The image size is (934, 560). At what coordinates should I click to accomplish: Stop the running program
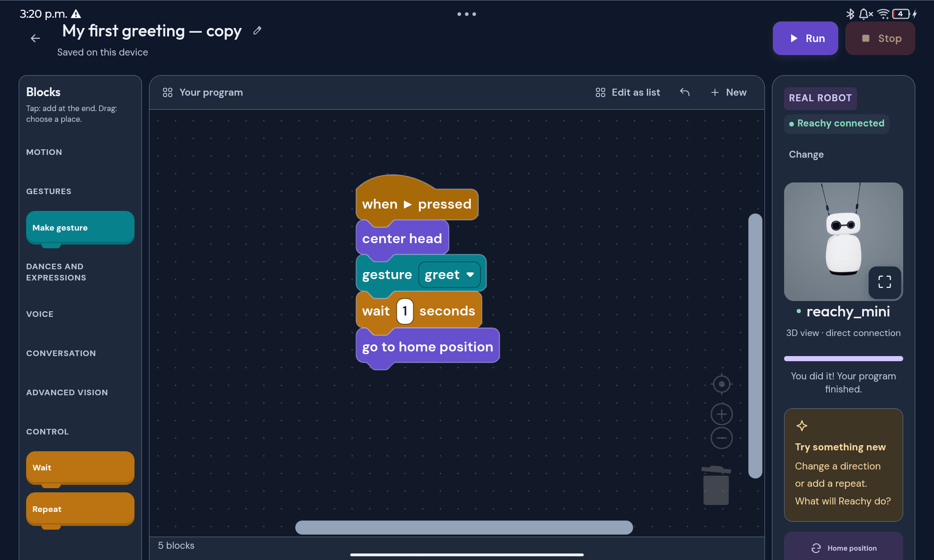880,38
